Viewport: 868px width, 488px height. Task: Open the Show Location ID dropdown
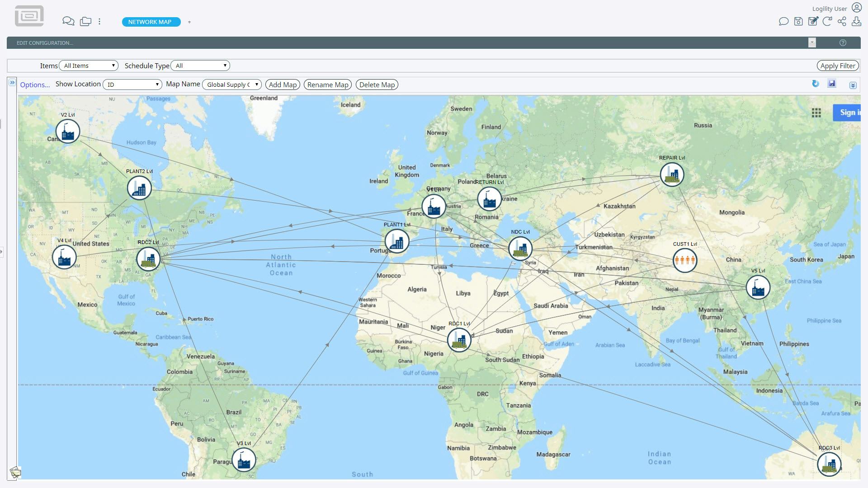click(x=132, y=84)
